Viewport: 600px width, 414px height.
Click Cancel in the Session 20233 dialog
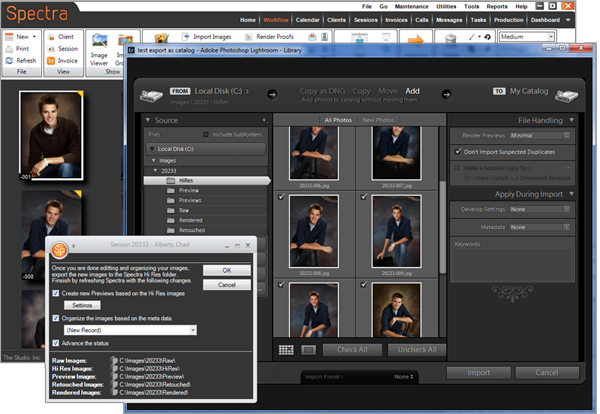pyautogui.click(x=227, y=285)
